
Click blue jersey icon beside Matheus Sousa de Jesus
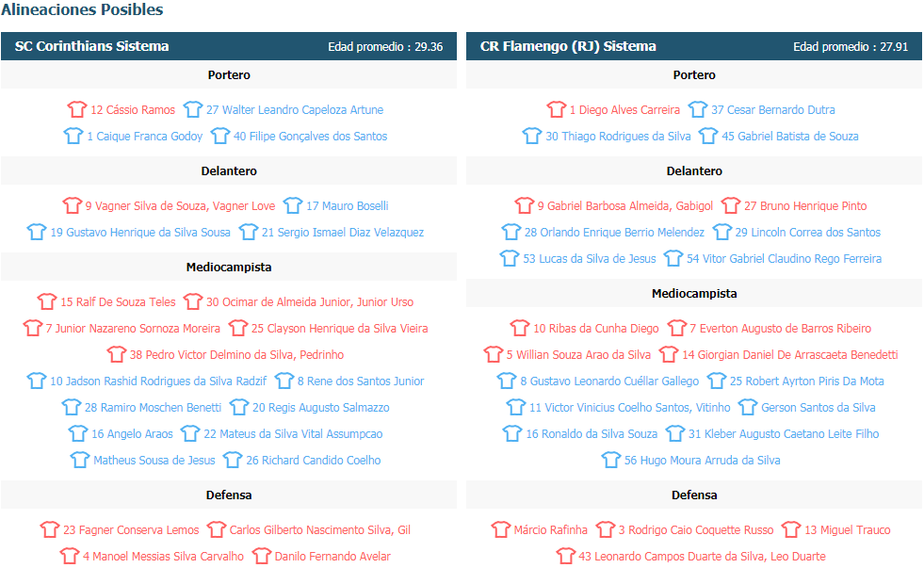[x=80, y=460]
